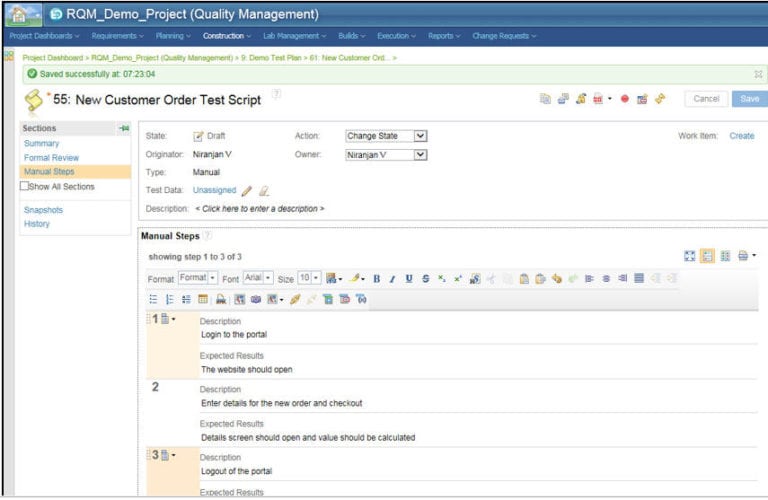
Task: Open the Snapshots section in the sidebar
Action: pyautogui.click(x=43, y=210)
